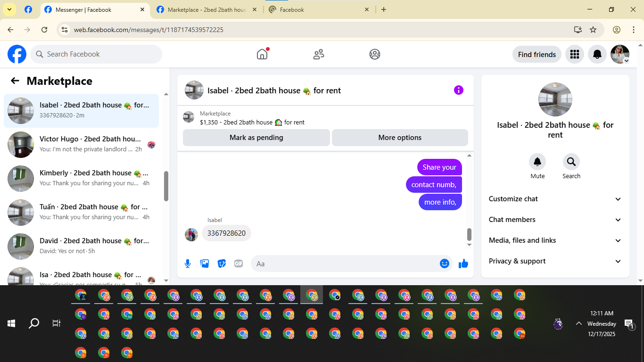Search in conversation with magnifier button
This screenshot has width=644, height=362.
pyautogui.click(x=571, y=162)
